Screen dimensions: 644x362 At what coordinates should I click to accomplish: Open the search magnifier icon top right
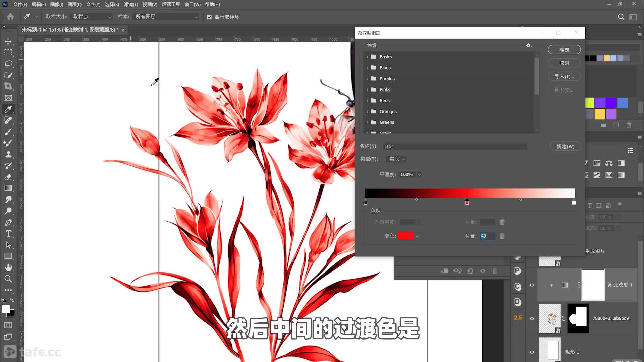621,17
